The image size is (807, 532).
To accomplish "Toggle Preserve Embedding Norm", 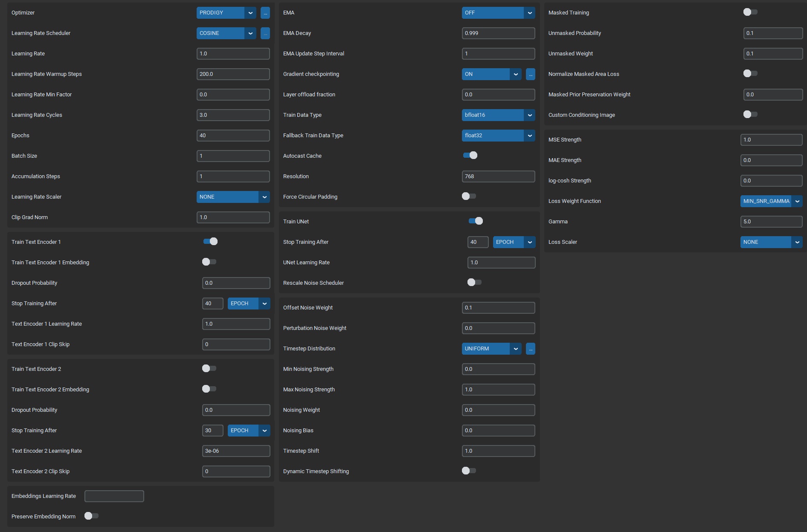I will point(92,516).
